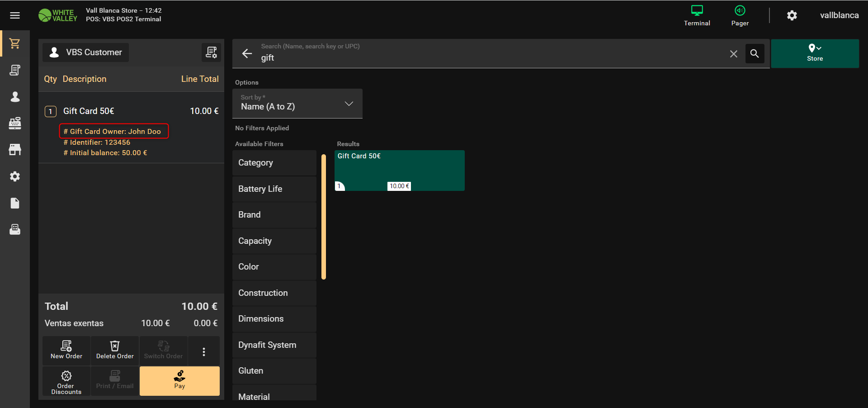Go back using the search arrow
The height and width of the screenshot is (408, 868).
[247, 54]
